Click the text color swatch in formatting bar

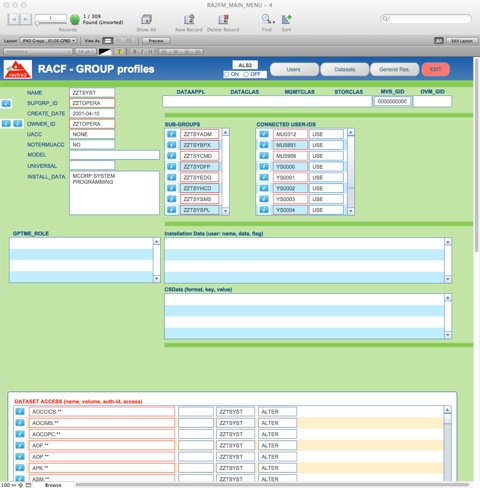105,52
